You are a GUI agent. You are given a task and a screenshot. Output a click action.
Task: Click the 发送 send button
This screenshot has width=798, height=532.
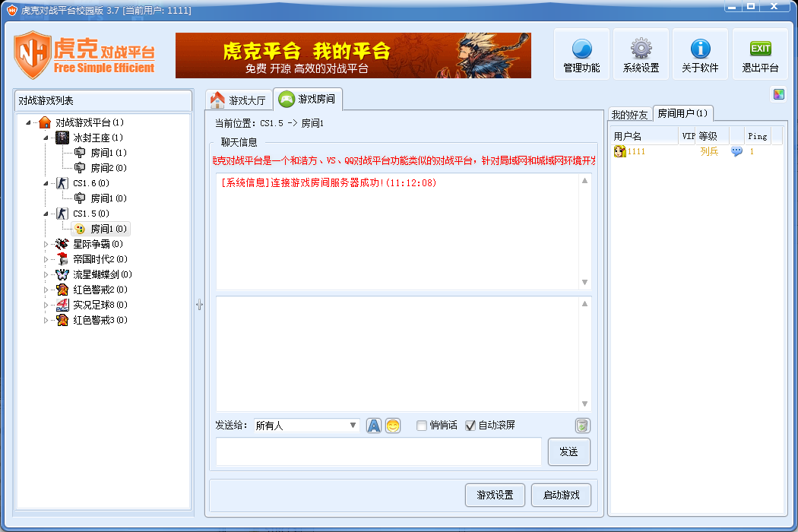569,451
